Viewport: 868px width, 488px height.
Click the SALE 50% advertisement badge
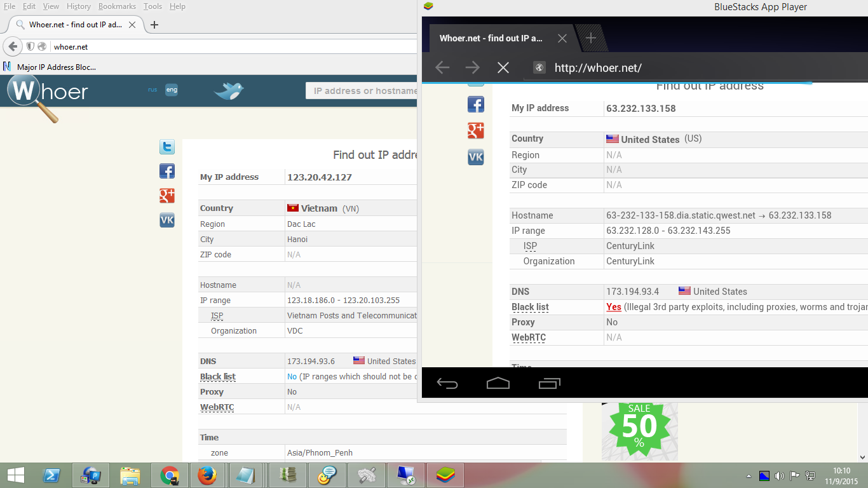(639, 427)
